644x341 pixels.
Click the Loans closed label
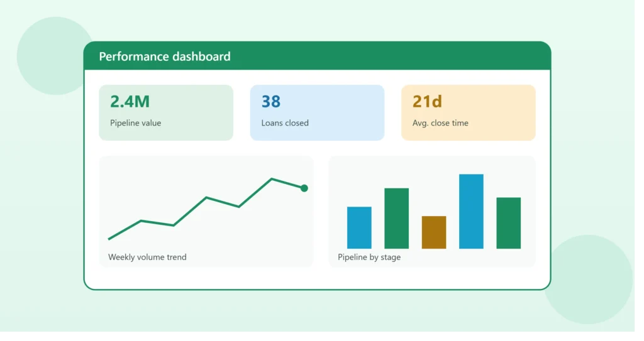[x=285, y=122]
